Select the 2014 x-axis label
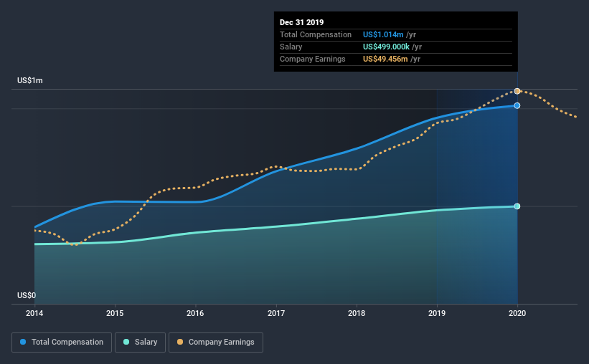The width and height of the screenshot is (589, 364). [34, 313]
